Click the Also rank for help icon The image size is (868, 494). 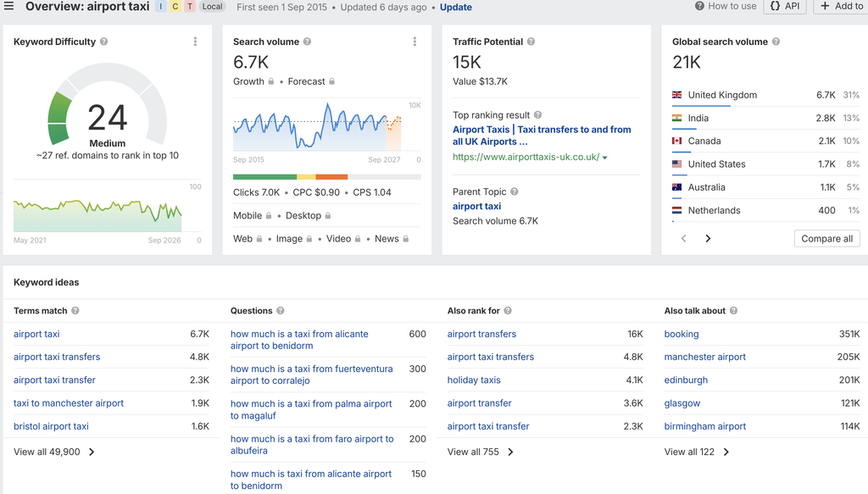click(x=508, y=311)
